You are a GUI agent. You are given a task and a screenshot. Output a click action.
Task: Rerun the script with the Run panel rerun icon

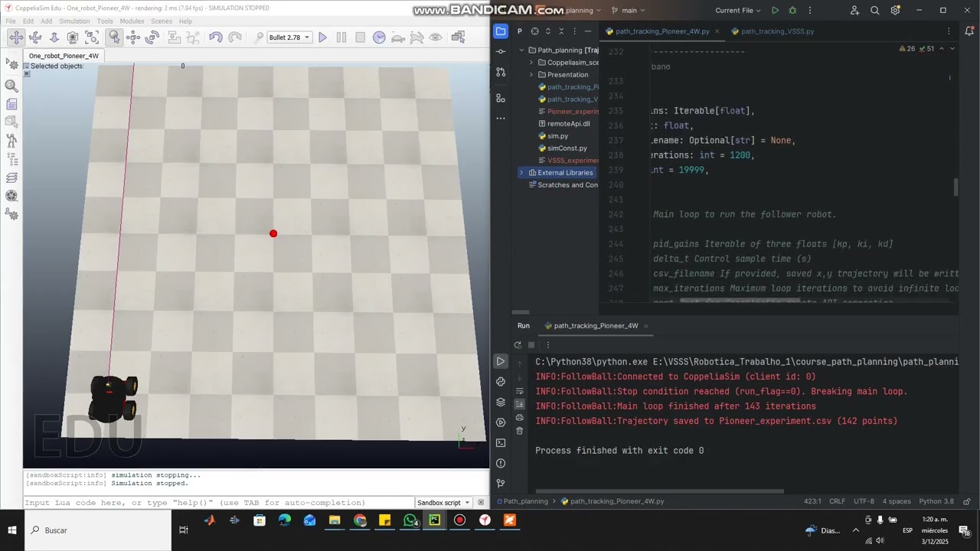(518, 345)
